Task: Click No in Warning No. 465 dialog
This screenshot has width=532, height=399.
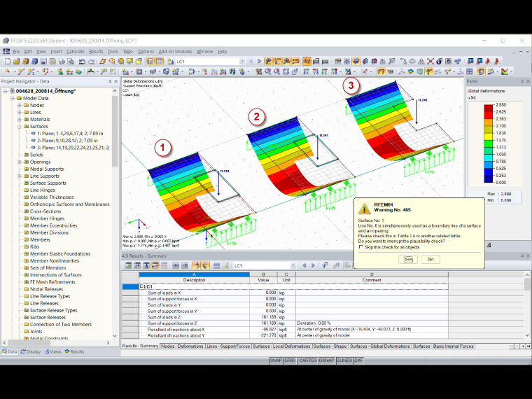Action: [430, 259]
